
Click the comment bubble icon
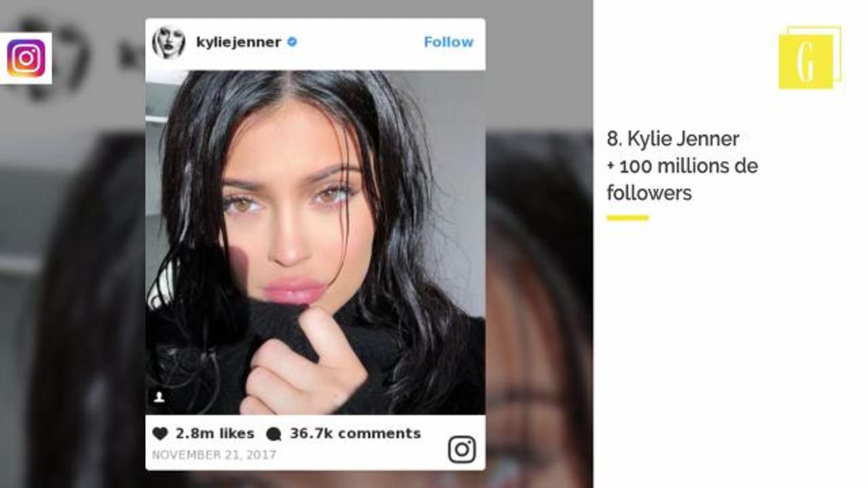(x=273, y=434)
